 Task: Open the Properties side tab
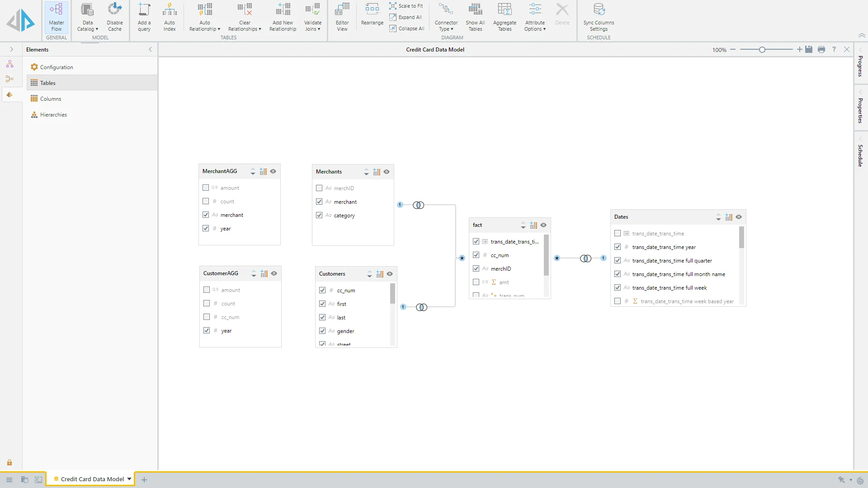(x=860, y=110)
